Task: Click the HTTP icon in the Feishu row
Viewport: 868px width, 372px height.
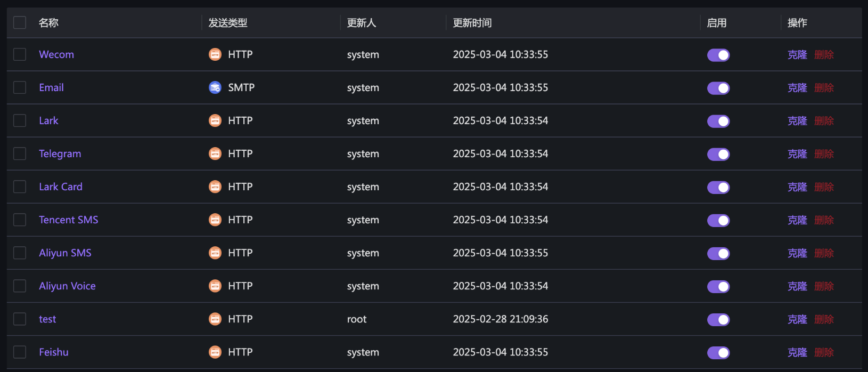Action: click(x=215, y=352)
